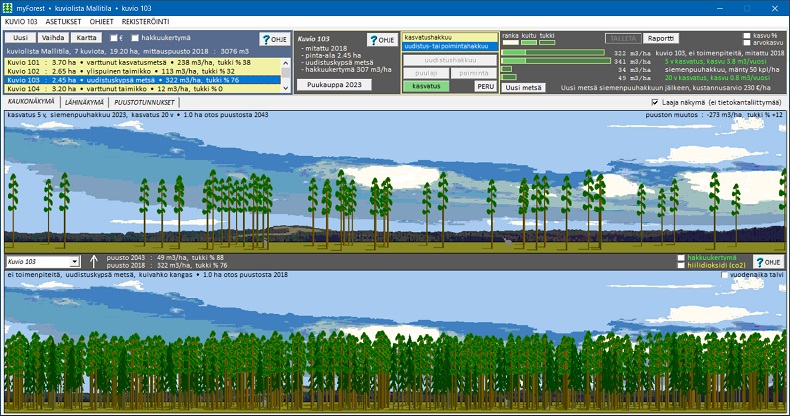
Task: Click the upward arrow beside Kuvio 103 dropdown
Action: point(94,261)
